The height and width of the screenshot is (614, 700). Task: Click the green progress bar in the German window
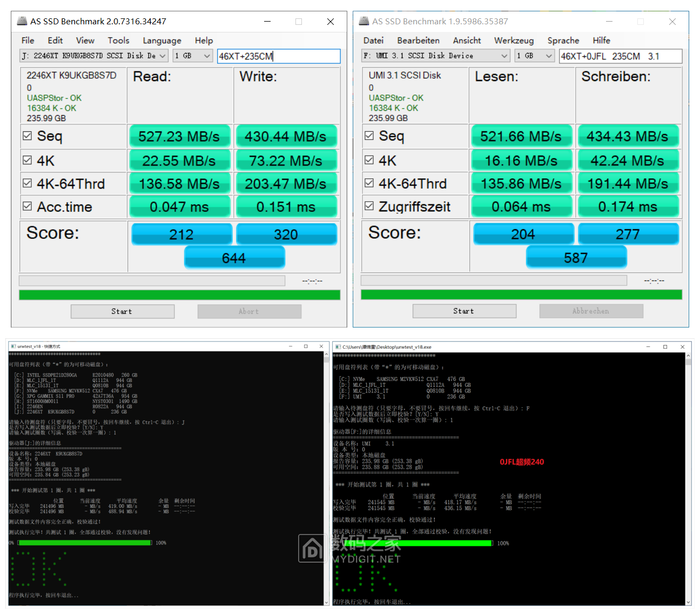pos(521,294)
